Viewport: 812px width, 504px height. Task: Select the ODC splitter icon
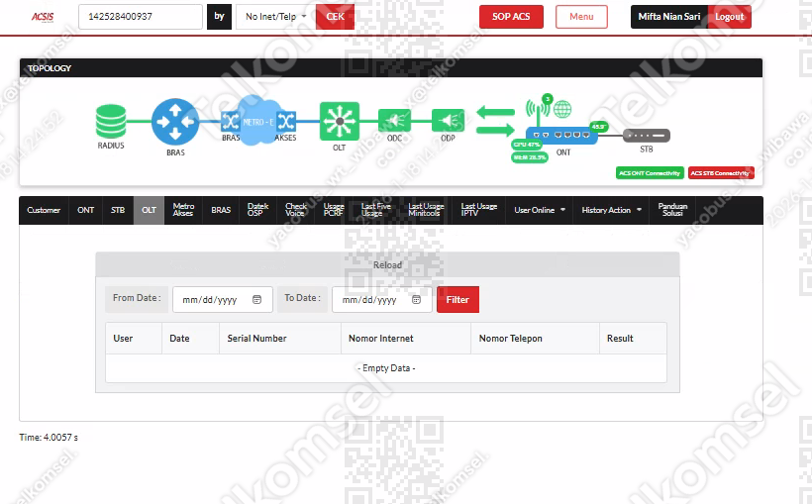click(394, 121)
